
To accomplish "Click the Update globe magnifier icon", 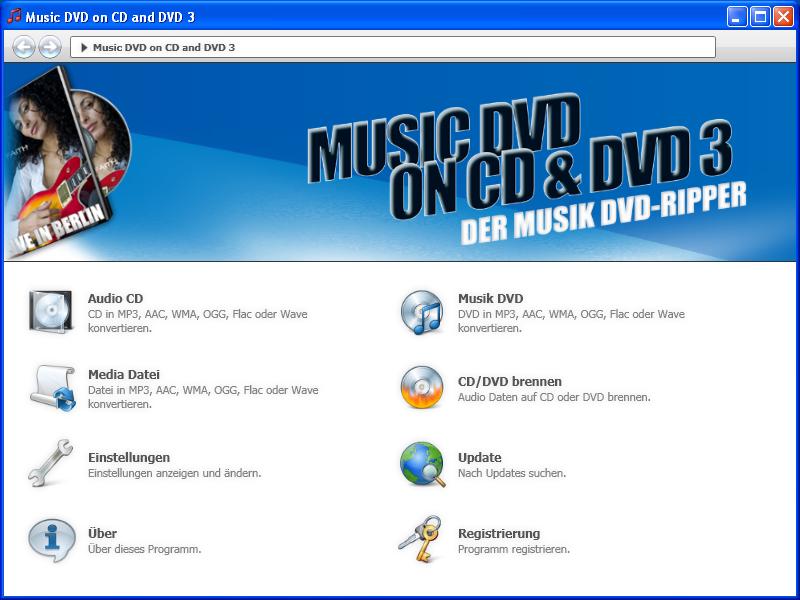I will coord(421,464).
